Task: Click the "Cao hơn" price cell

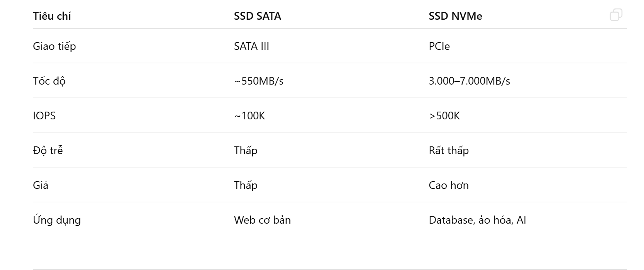Action: coord(449,185)
